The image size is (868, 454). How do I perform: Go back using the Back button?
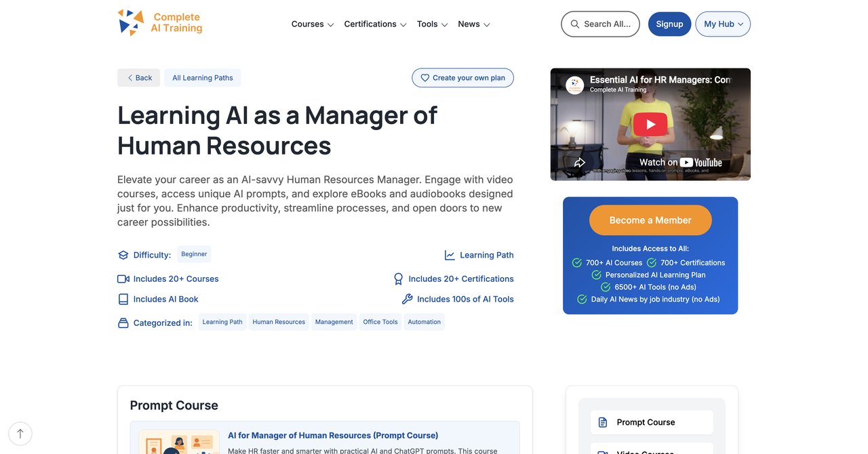pyautogui.click(x=138, y=78)
